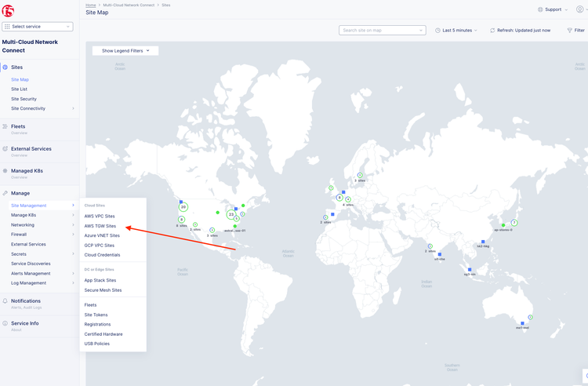The image size is (588, 386).
Task: Select Site Tokens
Action: (x=96, y=315)
